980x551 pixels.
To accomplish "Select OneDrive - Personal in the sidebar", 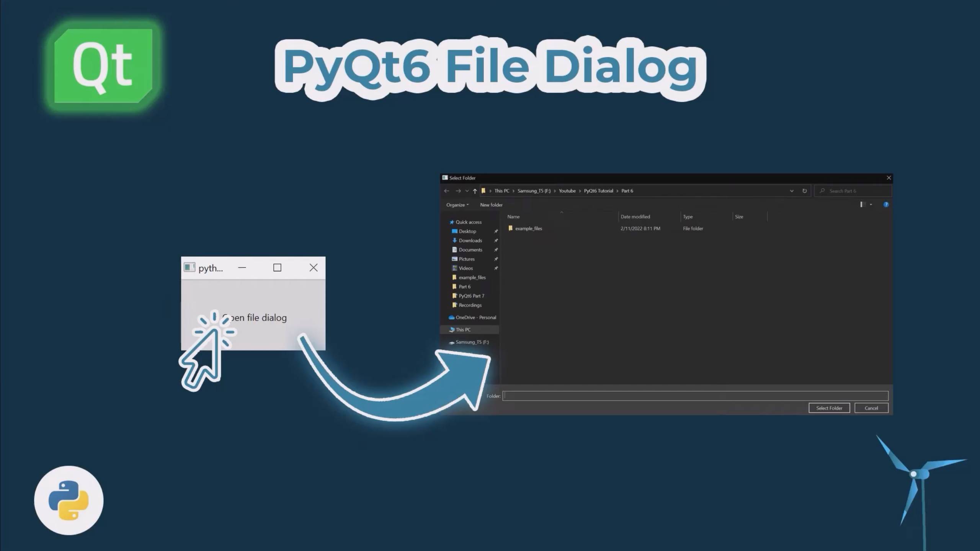I will point(475,317).
